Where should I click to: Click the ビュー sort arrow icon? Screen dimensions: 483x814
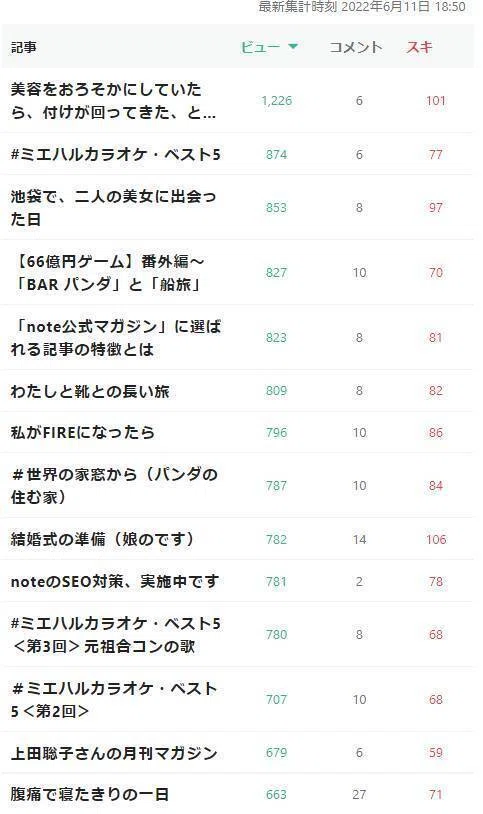[293, 47]
